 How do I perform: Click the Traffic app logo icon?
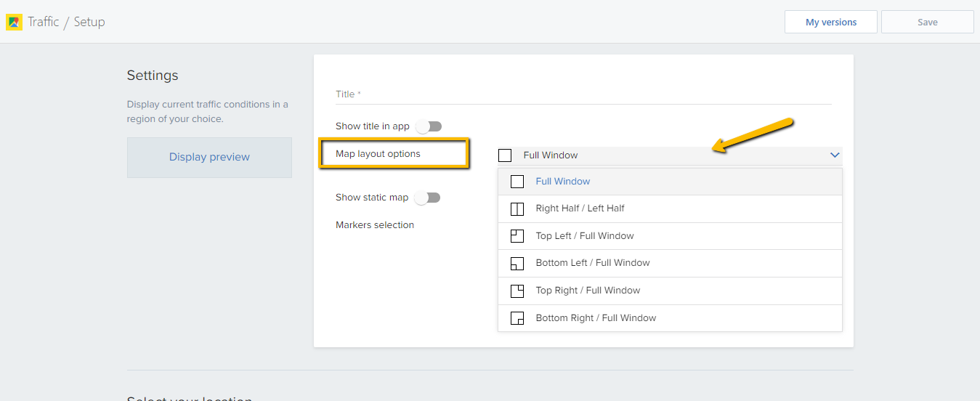14,23
